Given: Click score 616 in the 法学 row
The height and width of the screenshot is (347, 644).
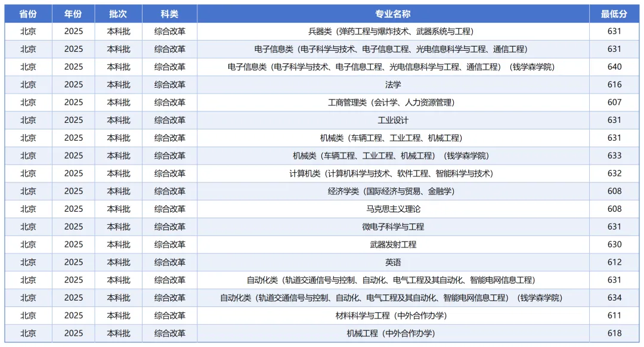Looking at the screenshot, I should [614, 85].
